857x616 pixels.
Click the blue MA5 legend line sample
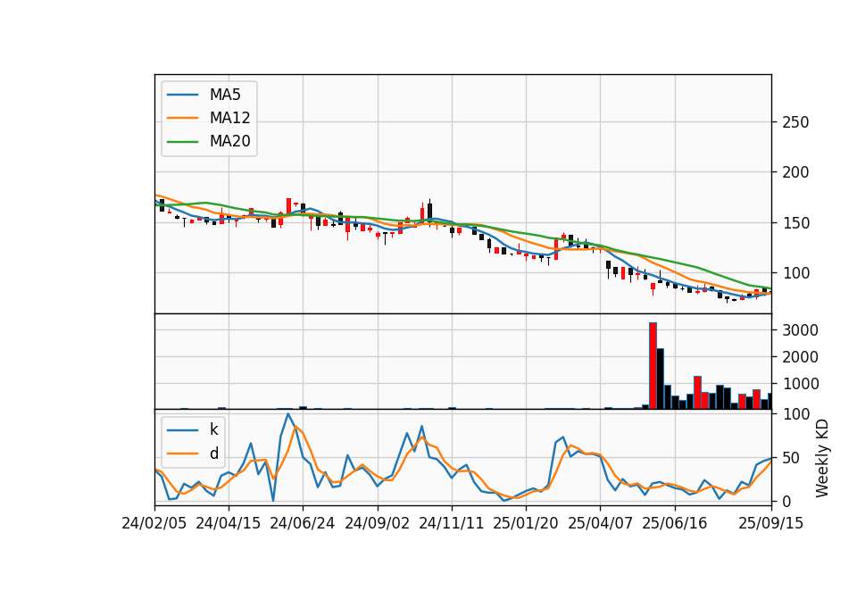182,95
